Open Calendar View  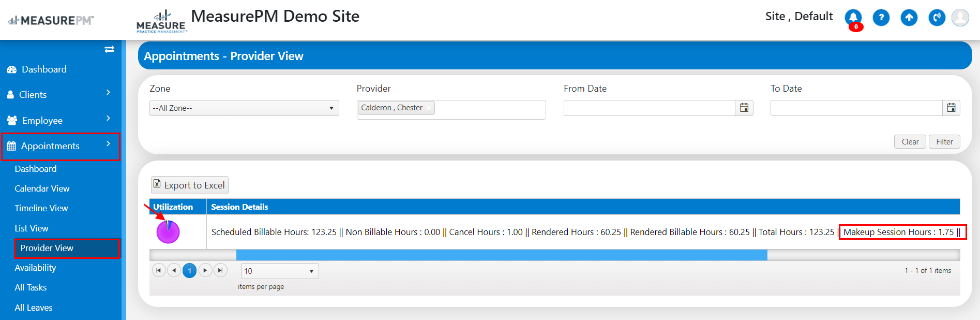(42, 188)
